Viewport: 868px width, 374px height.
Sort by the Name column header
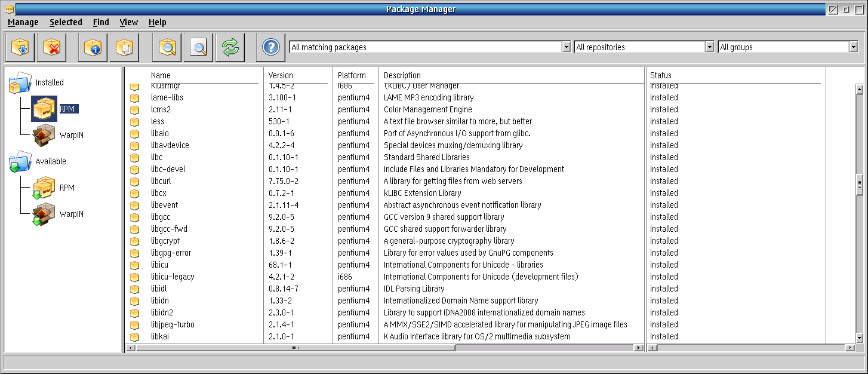coord(161,75)
